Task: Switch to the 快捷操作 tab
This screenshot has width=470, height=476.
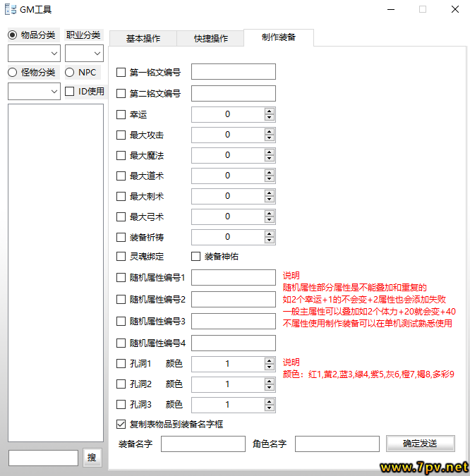Action: (211, 39)
